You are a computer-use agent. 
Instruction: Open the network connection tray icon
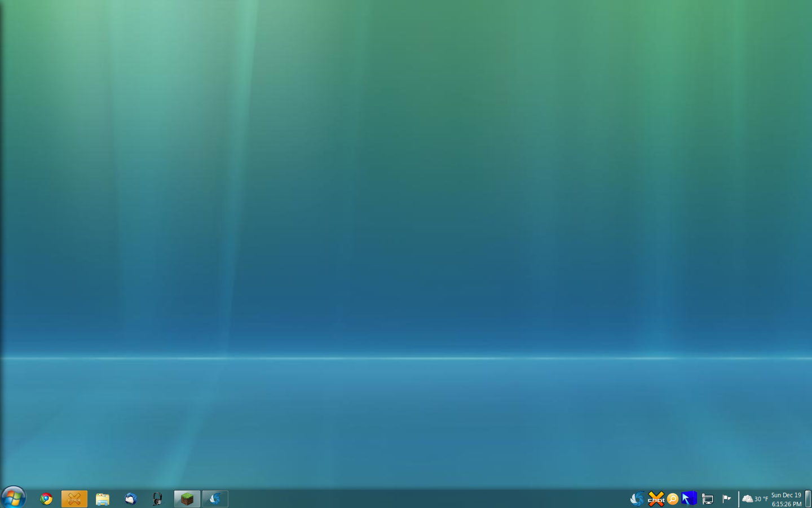click(x=708, y=499)
